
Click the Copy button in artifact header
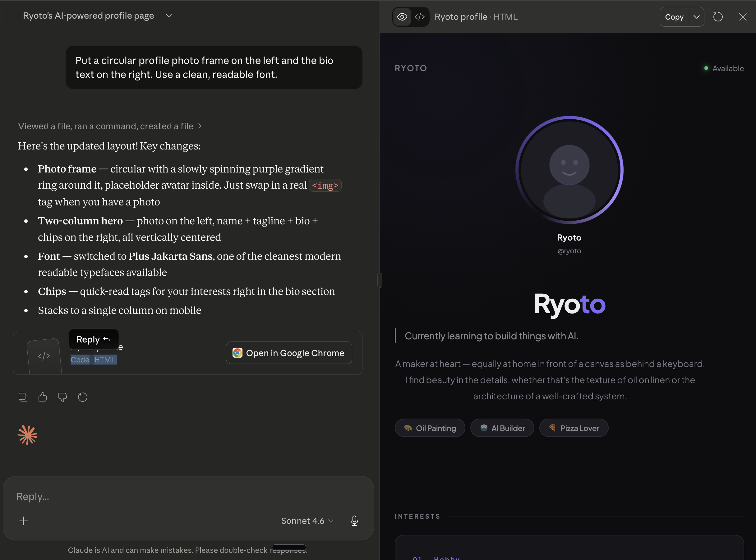pyautogui.click(x=674, y=17)
